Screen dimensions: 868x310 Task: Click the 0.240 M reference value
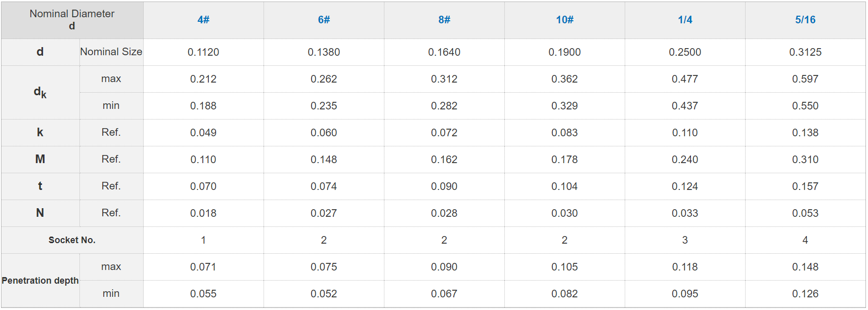(x=685, y=160)
